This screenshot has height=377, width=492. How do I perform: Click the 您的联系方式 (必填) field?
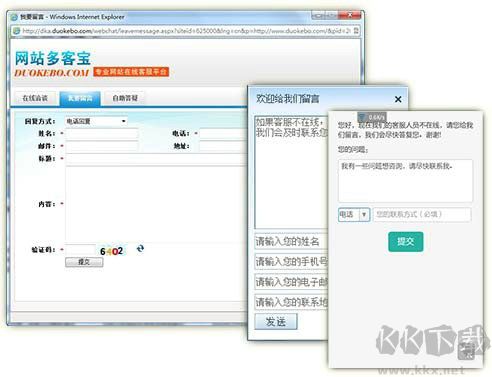point(422,214)
